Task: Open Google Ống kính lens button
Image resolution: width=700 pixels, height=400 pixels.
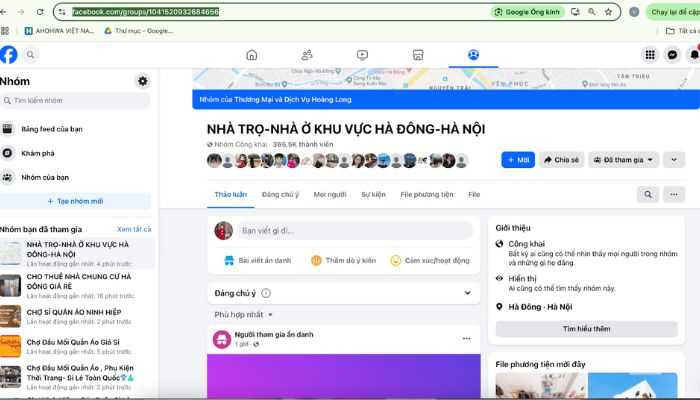Action: point(528,12)
